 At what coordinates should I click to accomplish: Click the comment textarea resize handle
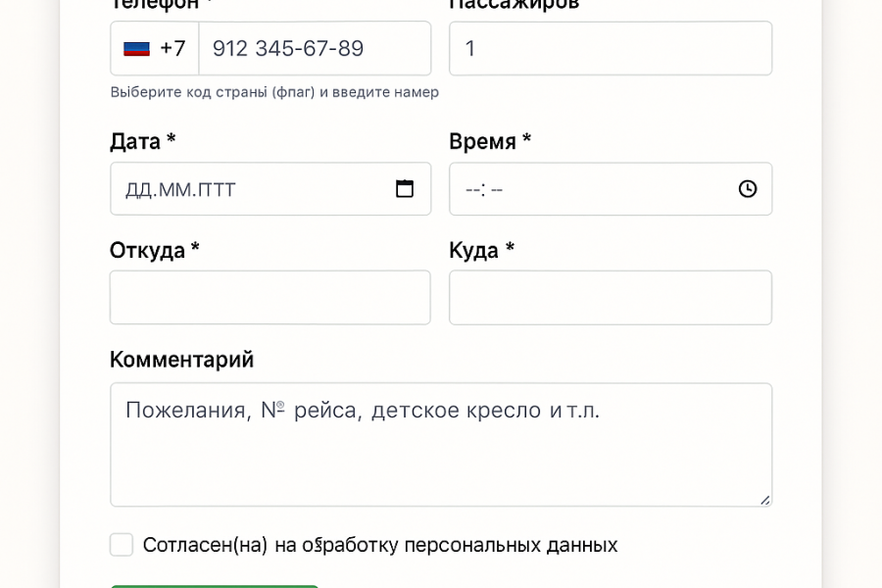pos(764,500)
